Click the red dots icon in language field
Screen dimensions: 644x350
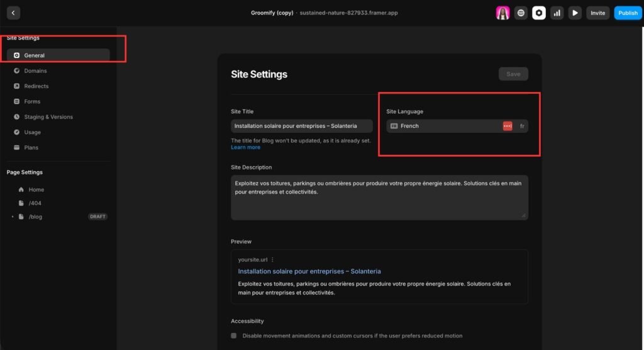[508, 126]
